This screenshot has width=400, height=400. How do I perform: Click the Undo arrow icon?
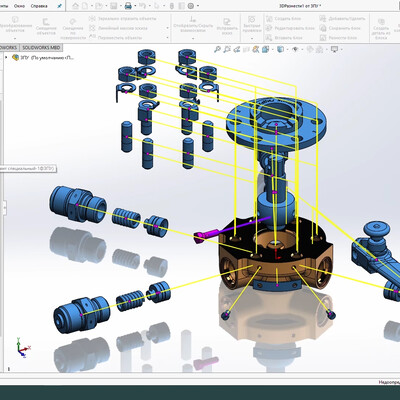point(142,6)
